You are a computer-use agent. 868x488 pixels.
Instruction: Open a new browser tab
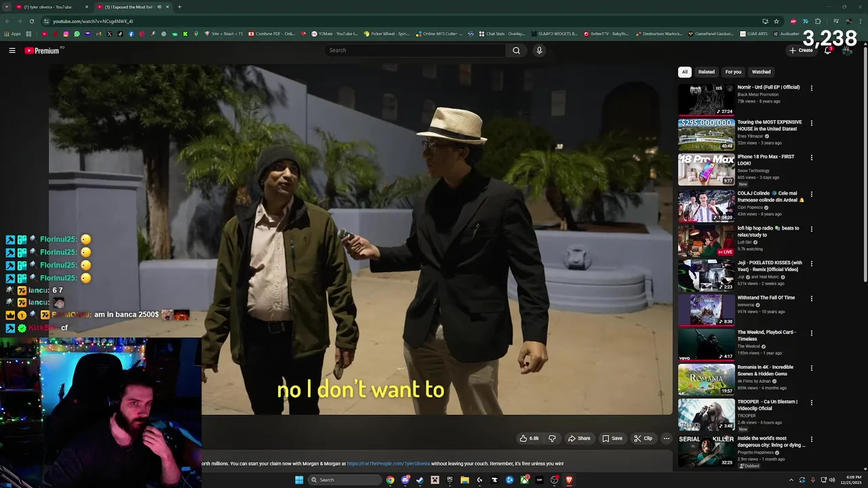(179, 7)
